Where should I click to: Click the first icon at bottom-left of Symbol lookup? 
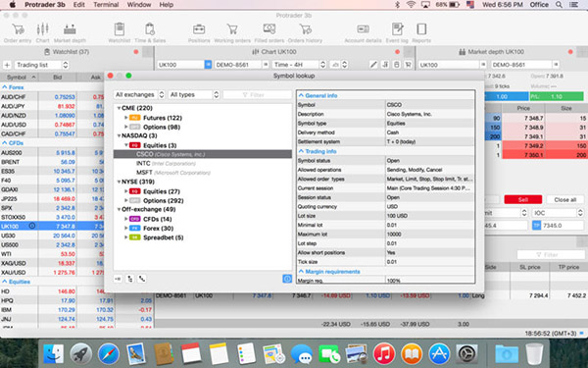coord(118,279)
